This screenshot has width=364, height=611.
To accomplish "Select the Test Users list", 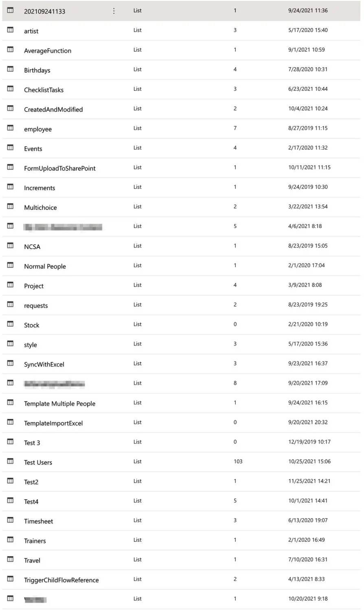I will pos(38,463).
